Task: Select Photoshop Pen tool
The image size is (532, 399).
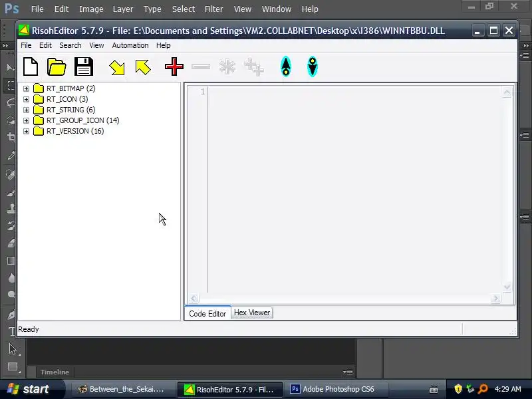Action: (11, 315)
